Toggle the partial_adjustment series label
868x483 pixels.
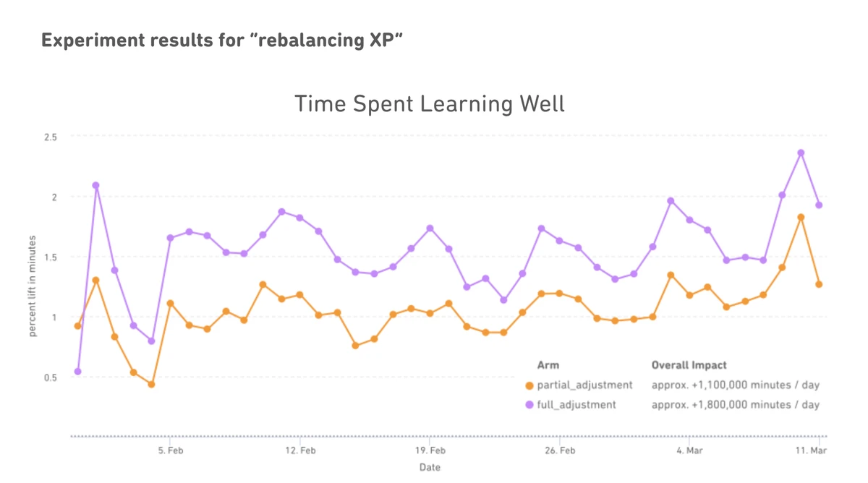pyautogui.click(x=584, y=385)
